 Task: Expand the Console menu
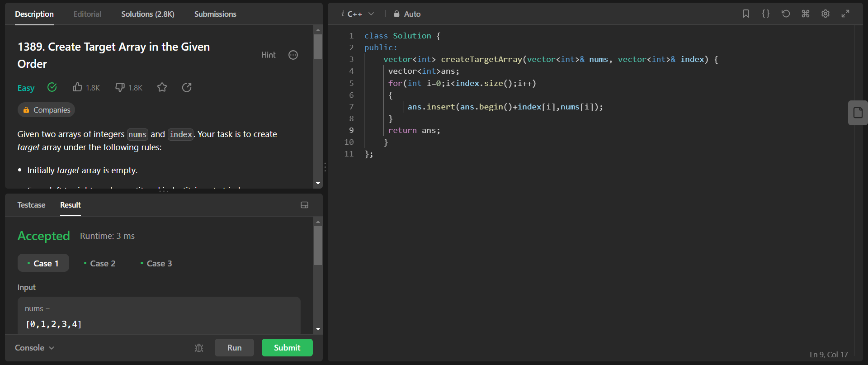34,347
